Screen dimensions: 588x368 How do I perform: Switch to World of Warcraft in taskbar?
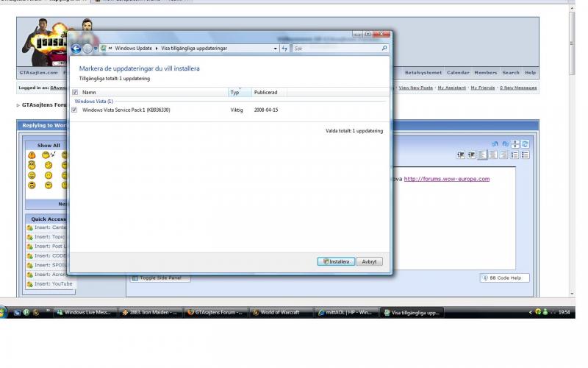[x=281, y=312]
